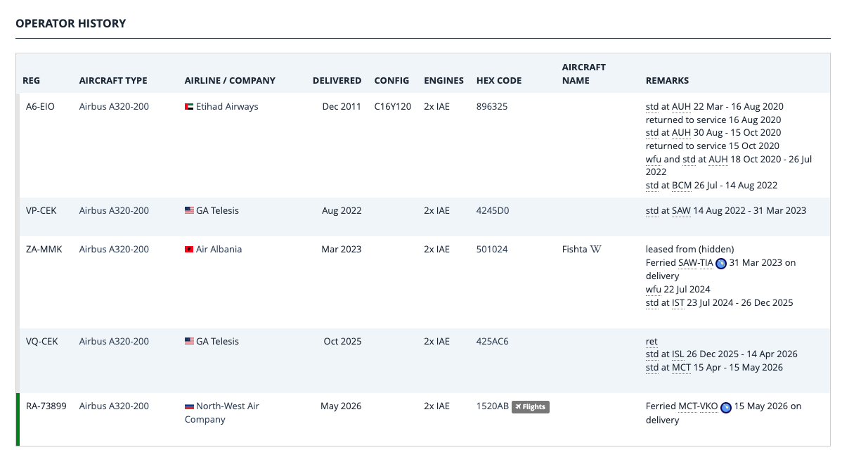Select the AIRCRAFT TYPE column header
Image resolution: width=868 pixels, height=450 pixels.
pos(113,80)
